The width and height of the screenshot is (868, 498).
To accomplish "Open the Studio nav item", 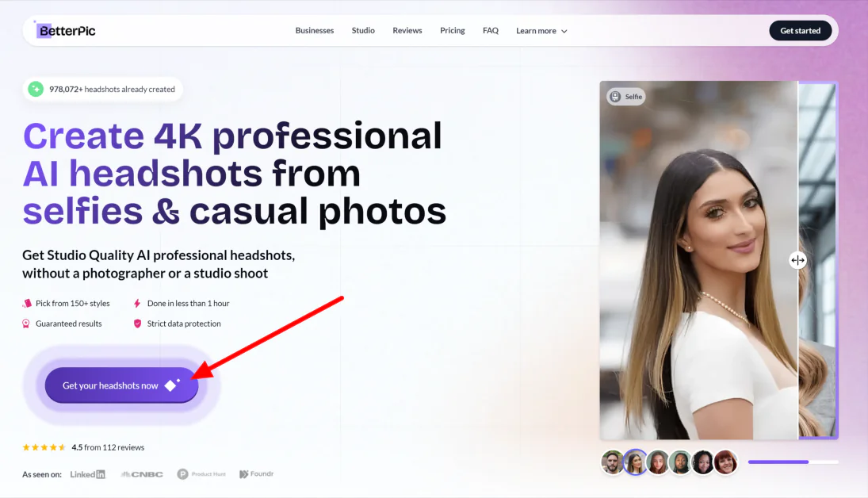I will 363,30.
